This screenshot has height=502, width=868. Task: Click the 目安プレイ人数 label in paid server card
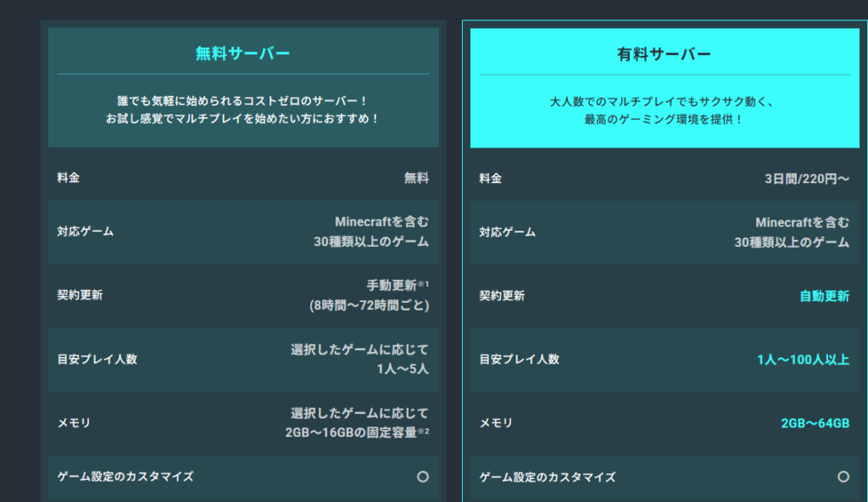[519, 359]
